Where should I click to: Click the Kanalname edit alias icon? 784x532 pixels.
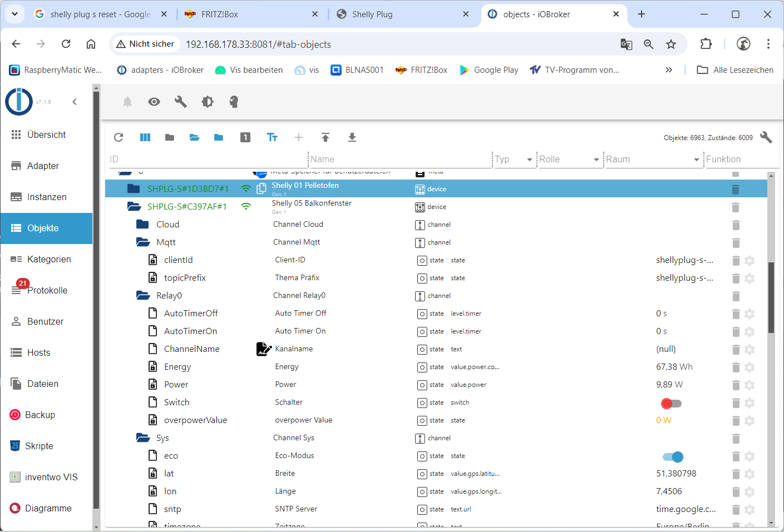(264, 349)
